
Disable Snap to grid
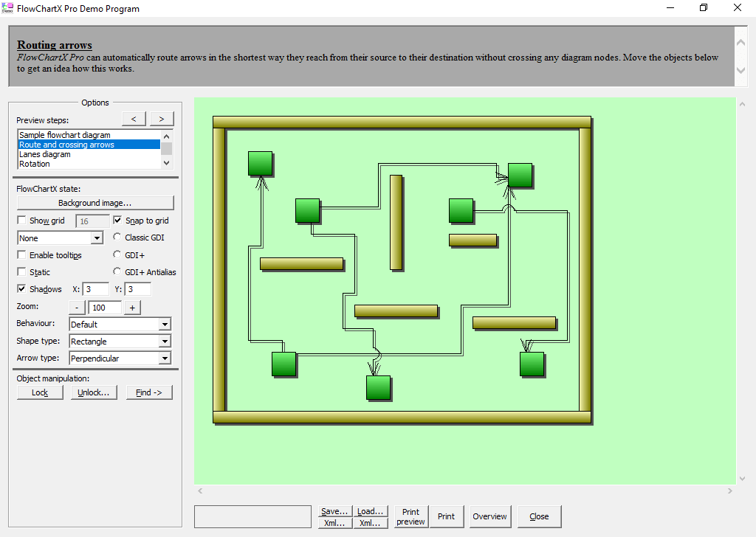[x=117, y=220]
